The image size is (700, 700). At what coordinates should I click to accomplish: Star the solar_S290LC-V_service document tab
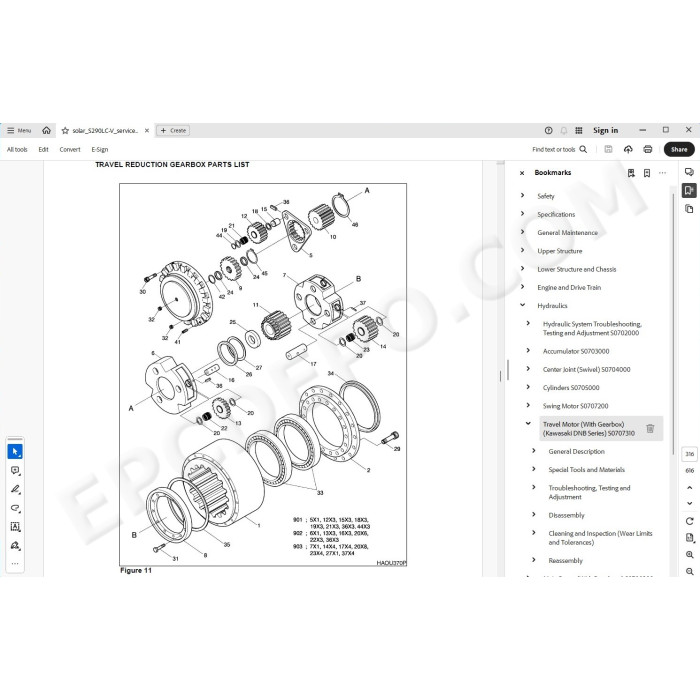tap(65, 131)
